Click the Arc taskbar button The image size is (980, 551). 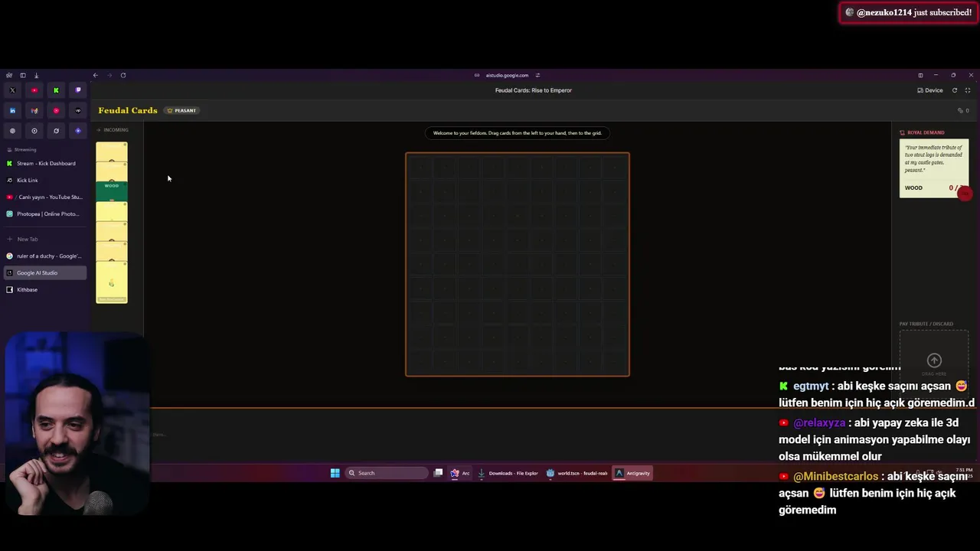point(460,473)
